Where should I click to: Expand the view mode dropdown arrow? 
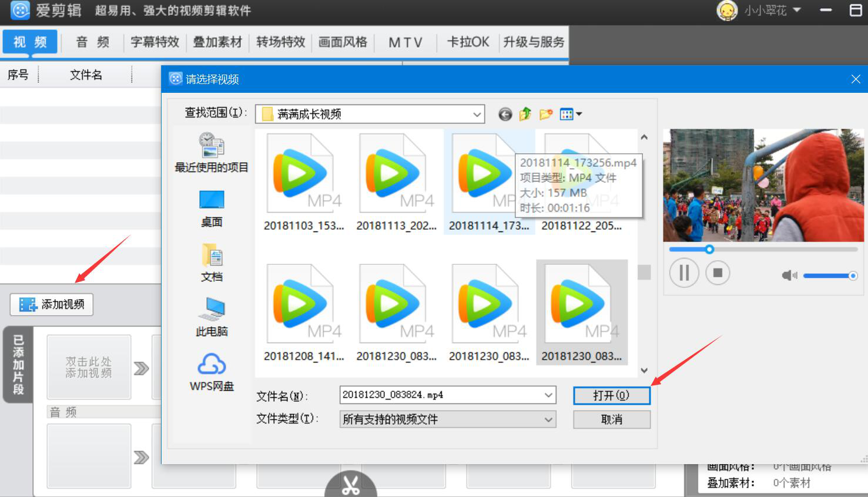pos(578,114)
